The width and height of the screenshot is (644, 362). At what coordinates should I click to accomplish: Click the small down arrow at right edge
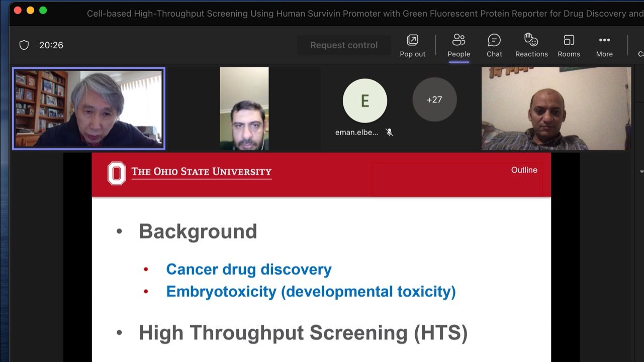[x=641, y=172]
